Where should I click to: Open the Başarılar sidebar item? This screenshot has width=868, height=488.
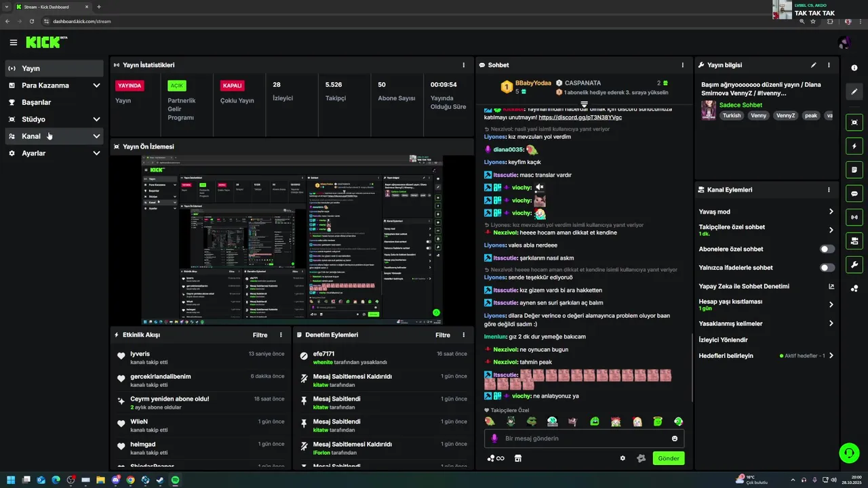point(55,102)
